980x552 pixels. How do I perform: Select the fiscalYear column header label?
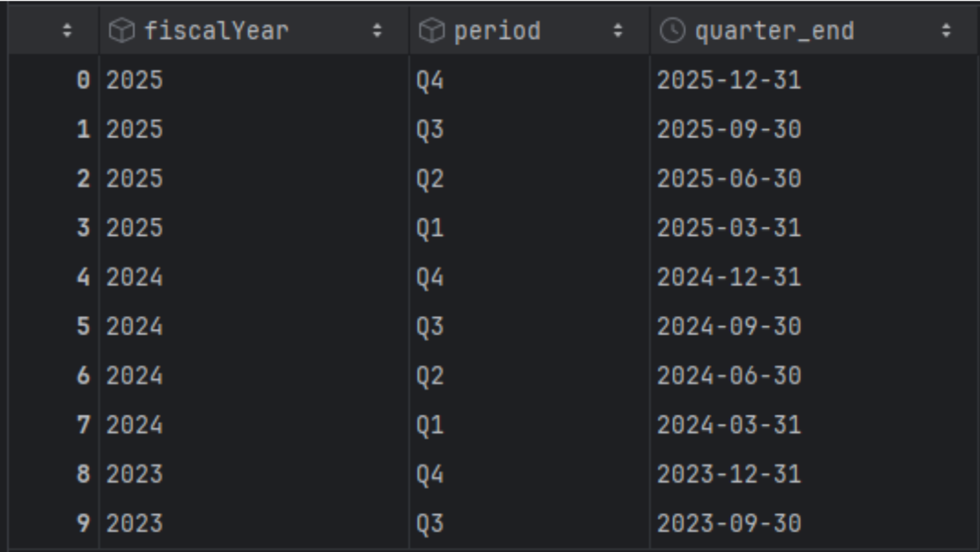pos(216,31)
